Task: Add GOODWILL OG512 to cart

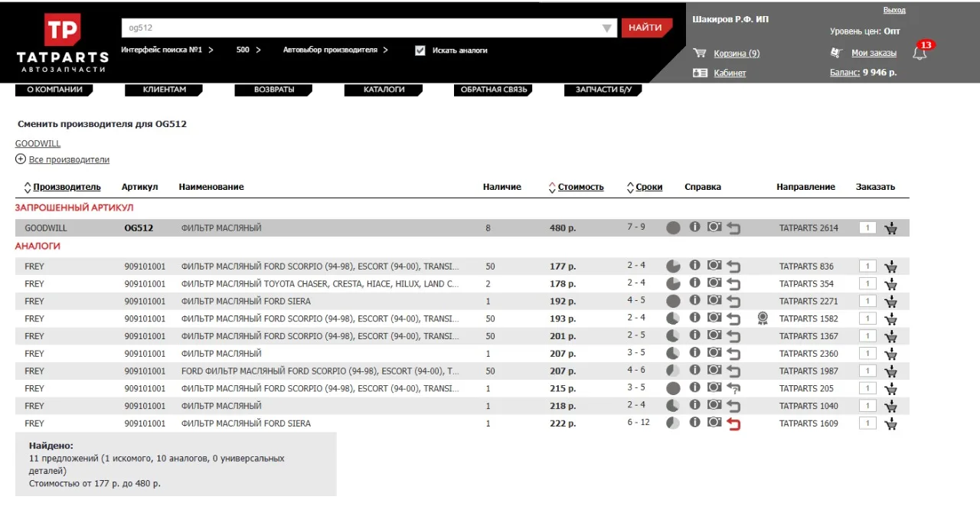Action: [x=890, y=228]
